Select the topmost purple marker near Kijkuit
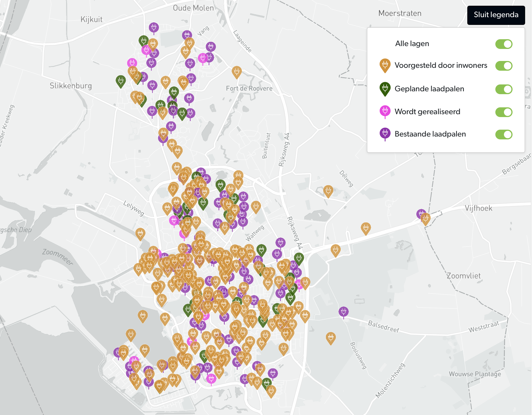 pyautogui.click(x=154, y=27)
